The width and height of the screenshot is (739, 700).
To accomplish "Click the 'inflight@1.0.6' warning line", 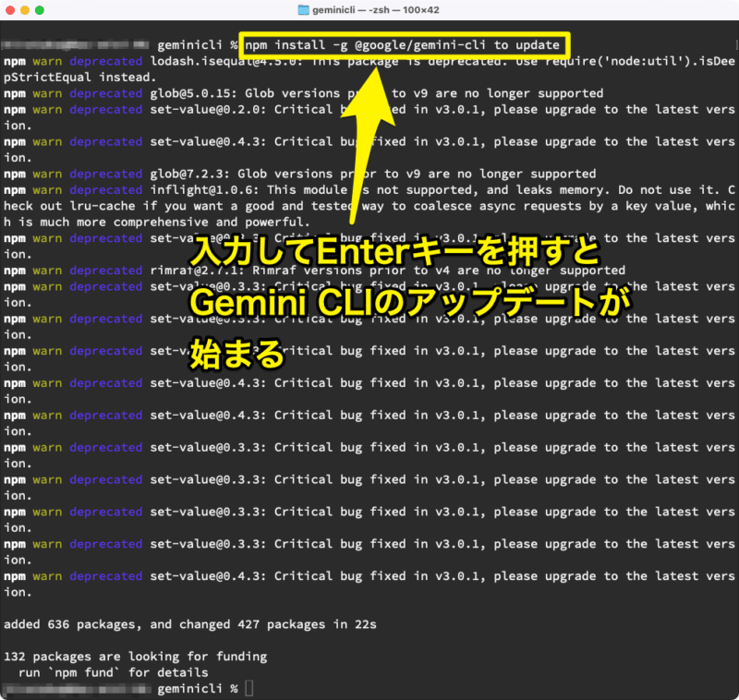I will click(x=369, y=190).
